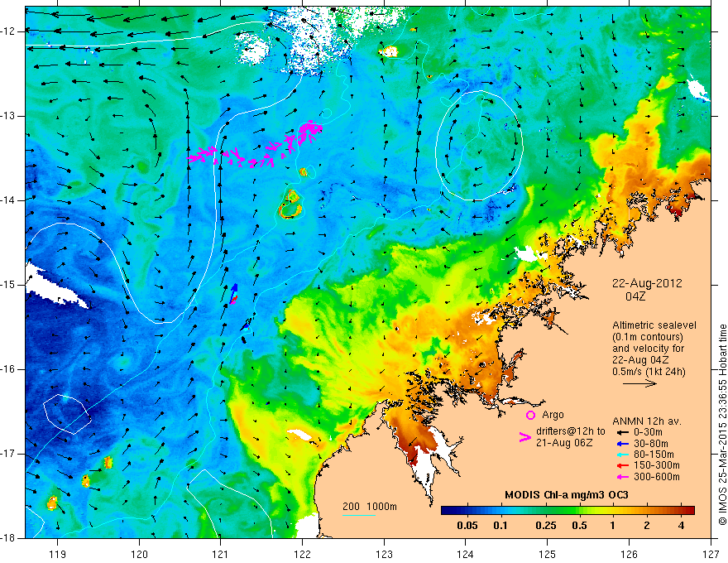The height and width of the screenshot is (563, 728).
Task: Click the '30-80m' depth label
Action: (x=650, y=444)
